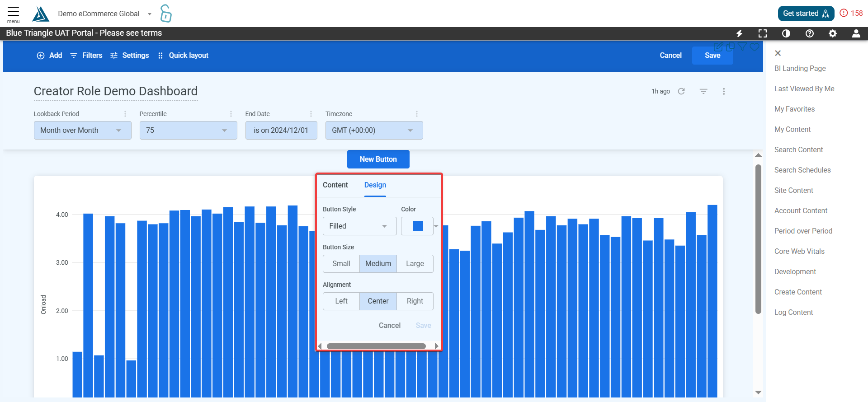Screen dimensions: 868x402
Task: Toggle the dark contrast theme icon
Action: point(786,33)
